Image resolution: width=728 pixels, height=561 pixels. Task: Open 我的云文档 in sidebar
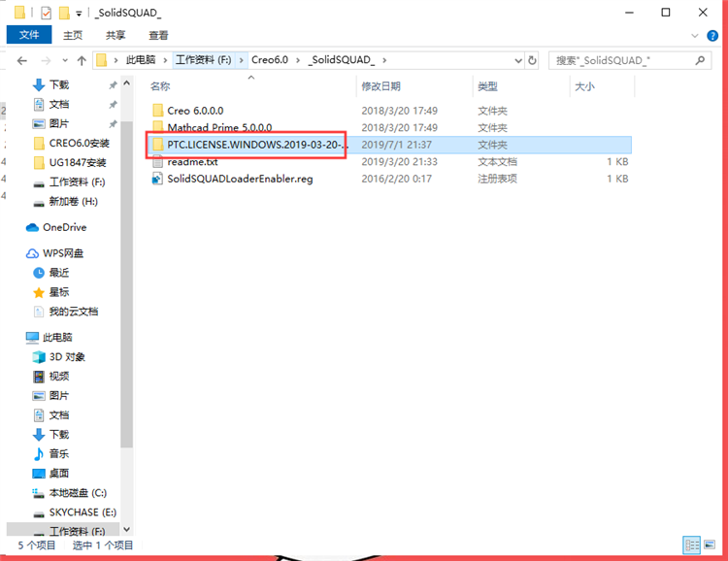coord(74,312)
